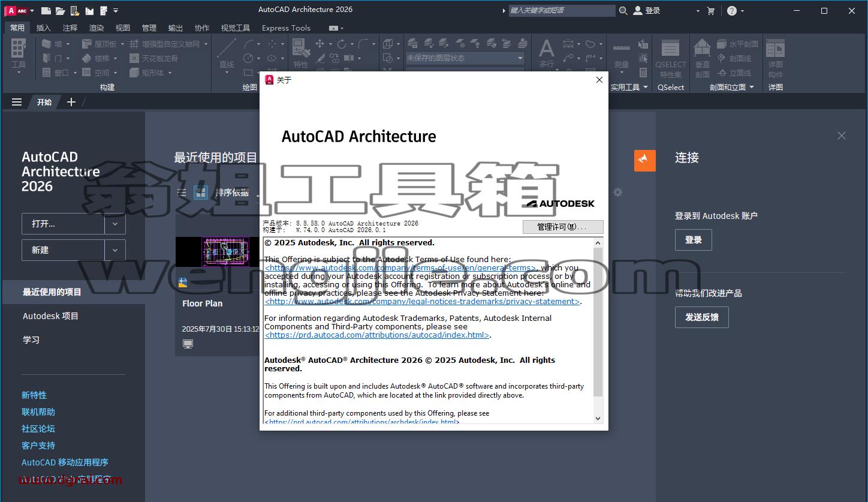Select the Section Line tool
The image size is (868, 502).
coord(734,58)
